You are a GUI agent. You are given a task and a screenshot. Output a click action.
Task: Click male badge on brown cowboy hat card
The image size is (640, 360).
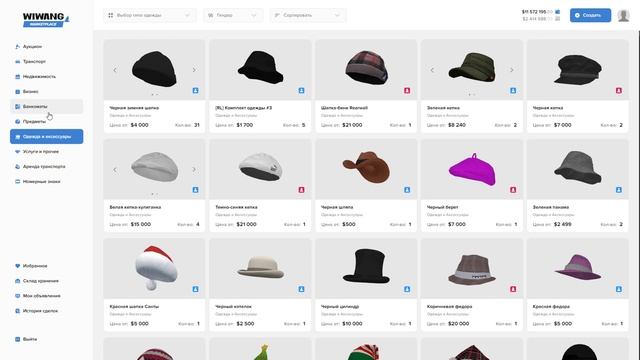[x=407, y=190]
